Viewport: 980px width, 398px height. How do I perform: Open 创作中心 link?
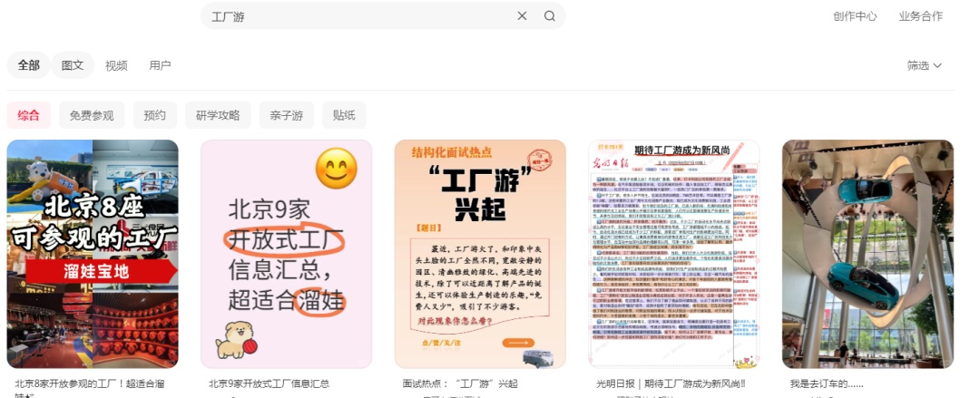855,16
